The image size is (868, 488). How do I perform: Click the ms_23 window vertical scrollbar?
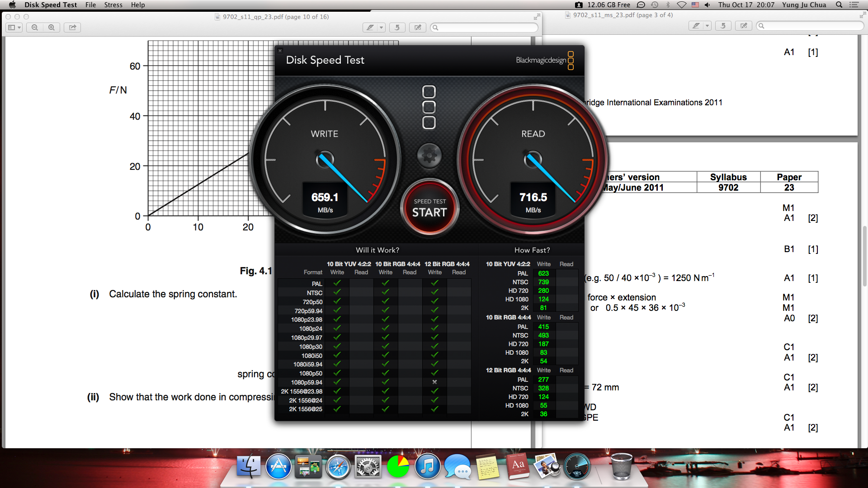[864, 255]
